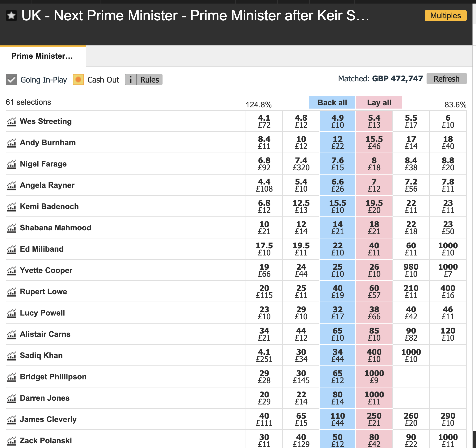View the chart icon beside Kemi Badenoch
The height and width of the screenshot is (448, 476).
12,207
